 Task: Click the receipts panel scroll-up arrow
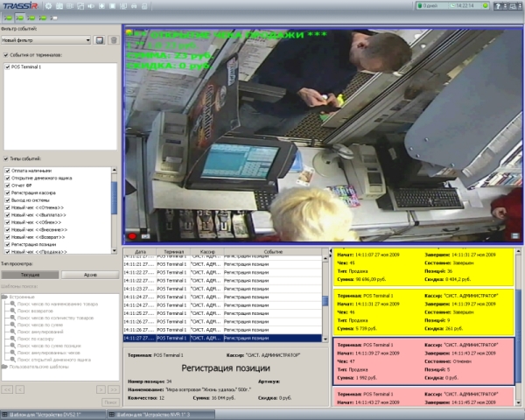coord(518,251)
